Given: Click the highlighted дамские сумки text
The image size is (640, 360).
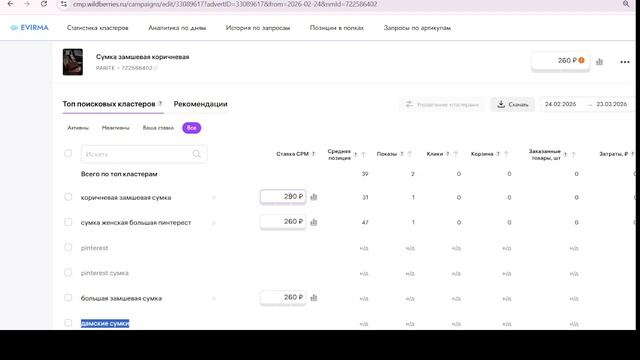Looking at the screenshot, I should (105, 323).
